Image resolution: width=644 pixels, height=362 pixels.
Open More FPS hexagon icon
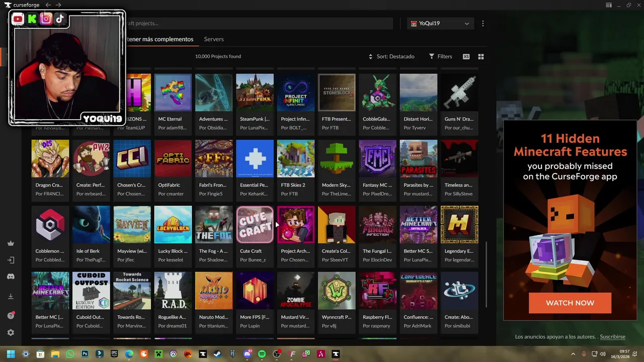point(255,291)
